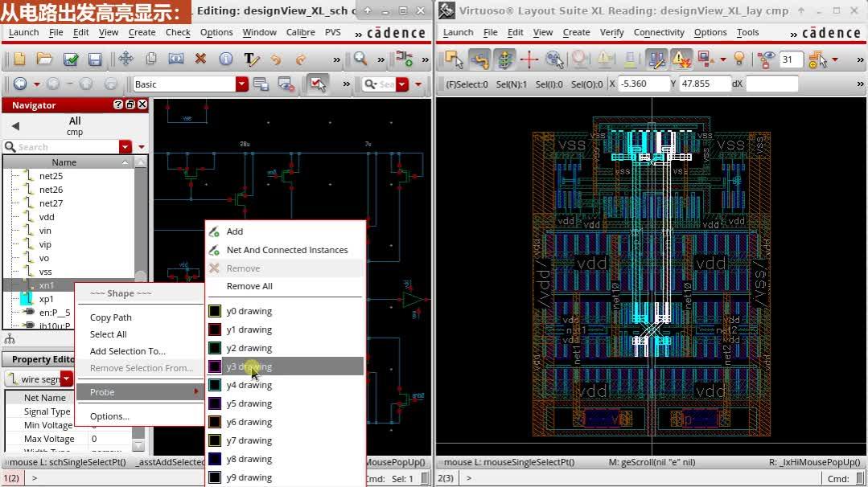
Task: Click the Undo arrow in schematic toolbar
Action: pyautogui.click(x=276, y=59)
